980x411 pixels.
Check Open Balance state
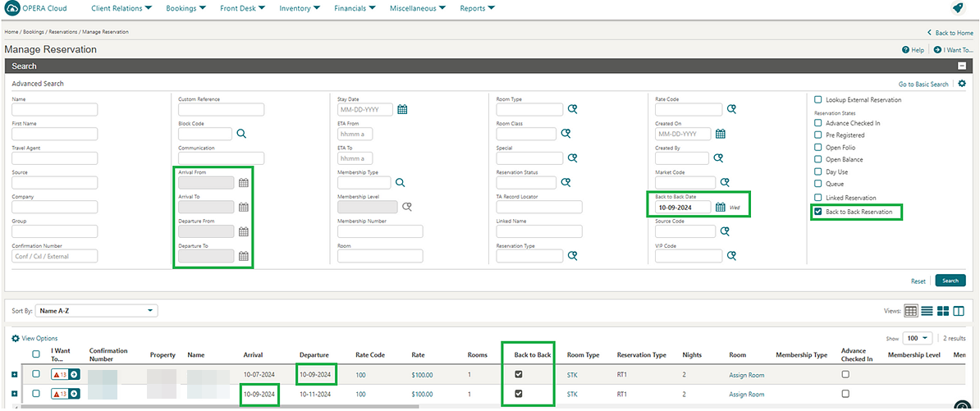tap(817, 159)
